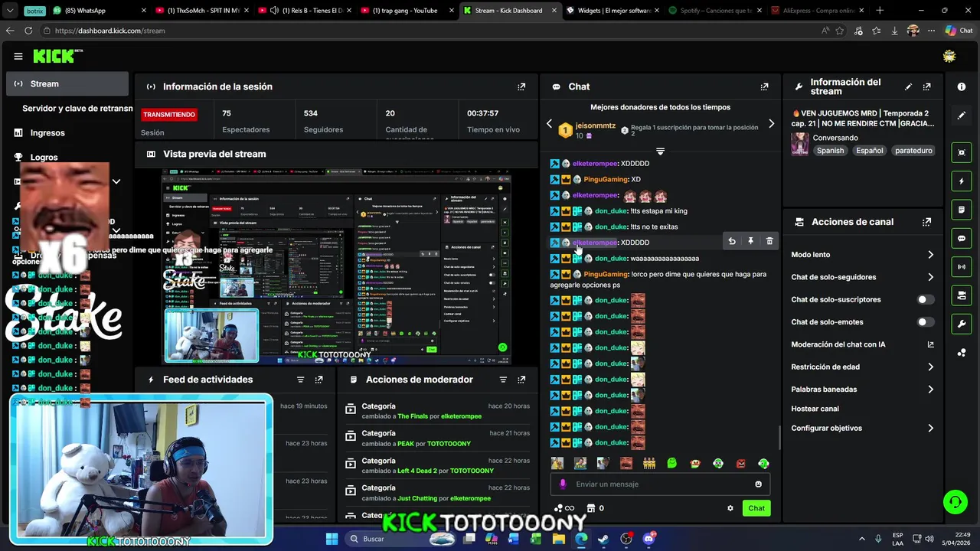Open Windows Start menu
The width and height of the screenshot is (980, 551).
pos(332,539)
